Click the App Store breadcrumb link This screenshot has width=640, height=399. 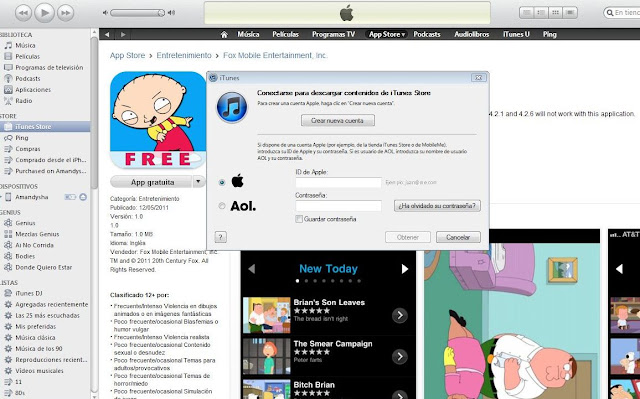coord(127,55)
